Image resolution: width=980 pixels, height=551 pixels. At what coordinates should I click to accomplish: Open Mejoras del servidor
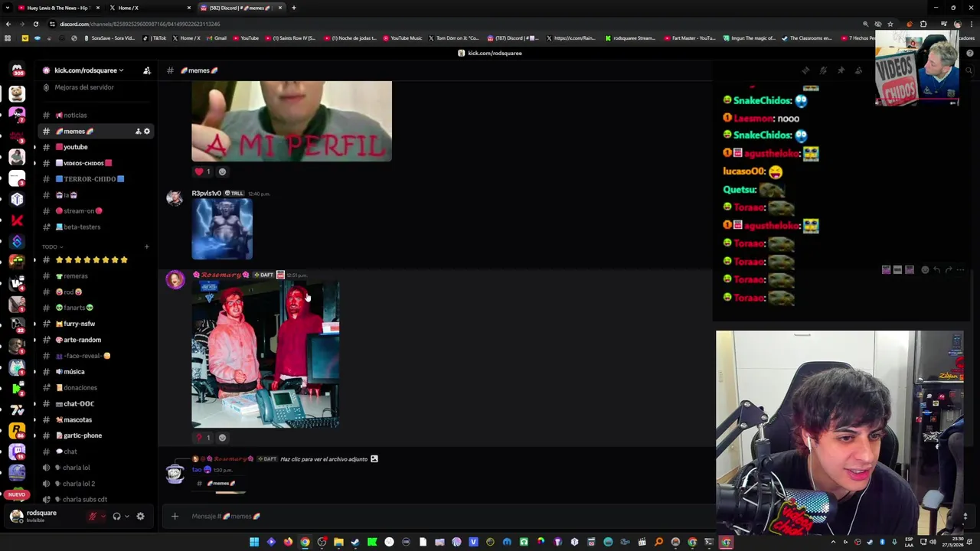pyautogui.click(x=84, y=87)
